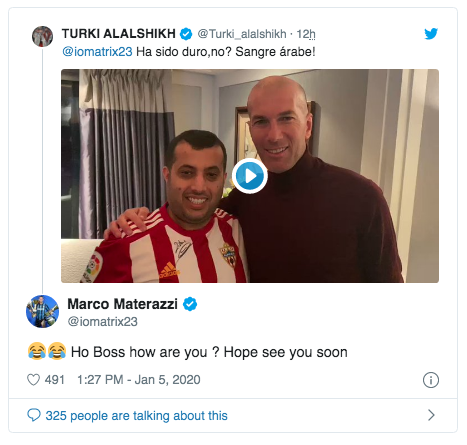Click Marco Materazzi display name

coord(122,304)
